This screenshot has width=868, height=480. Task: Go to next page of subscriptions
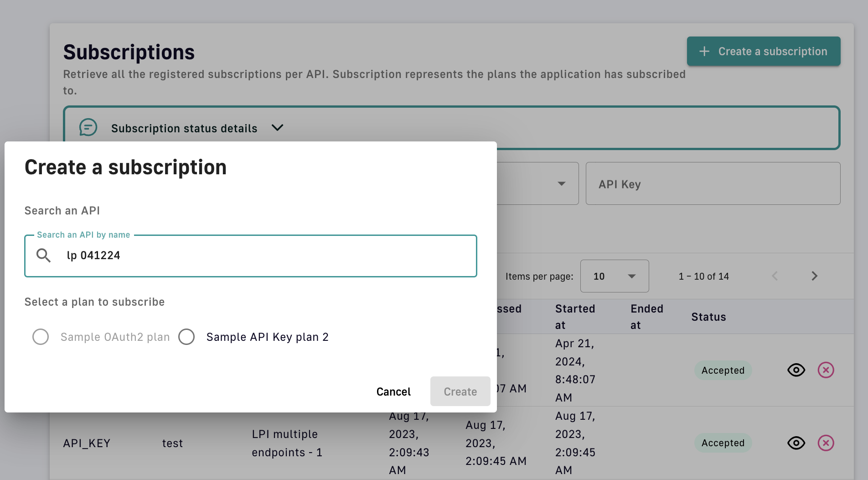tap(814, 276)
